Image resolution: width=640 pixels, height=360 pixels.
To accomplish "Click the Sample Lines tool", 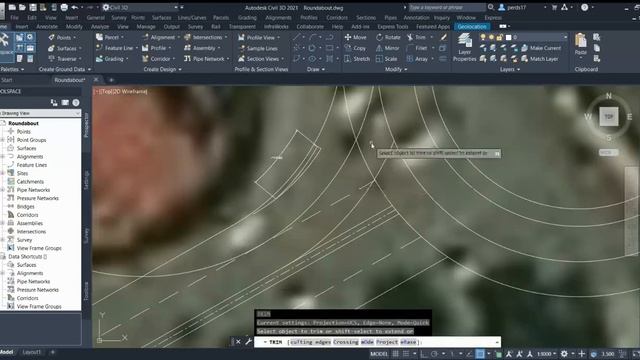I will 258,48.
